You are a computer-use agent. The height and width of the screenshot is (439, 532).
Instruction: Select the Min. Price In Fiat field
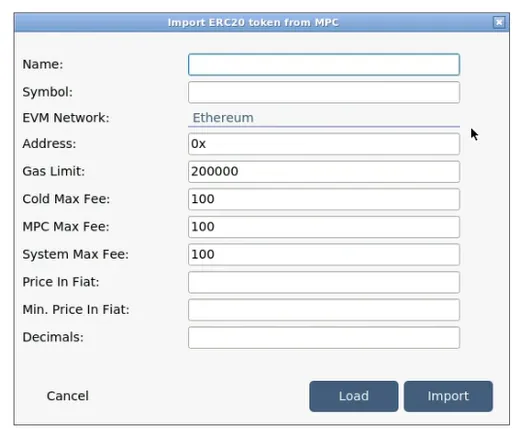(x=324, y=310)
